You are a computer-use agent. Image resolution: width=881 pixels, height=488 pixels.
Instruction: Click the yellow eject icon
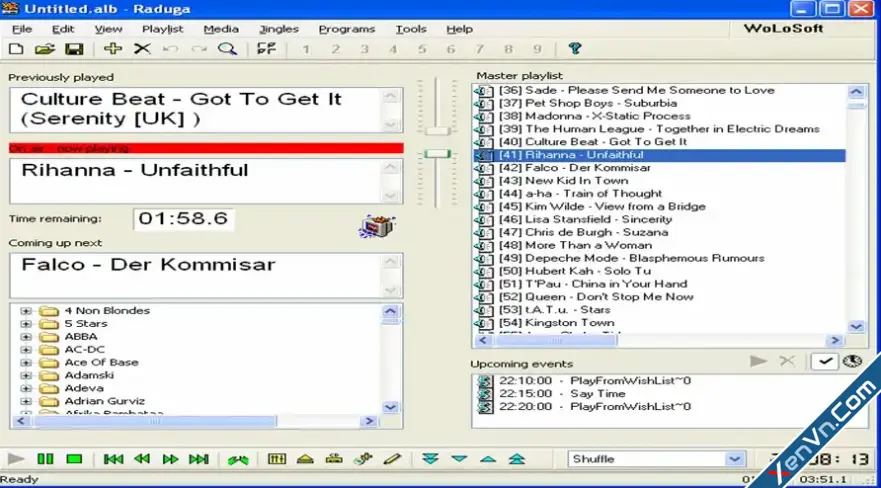point(305,459)
